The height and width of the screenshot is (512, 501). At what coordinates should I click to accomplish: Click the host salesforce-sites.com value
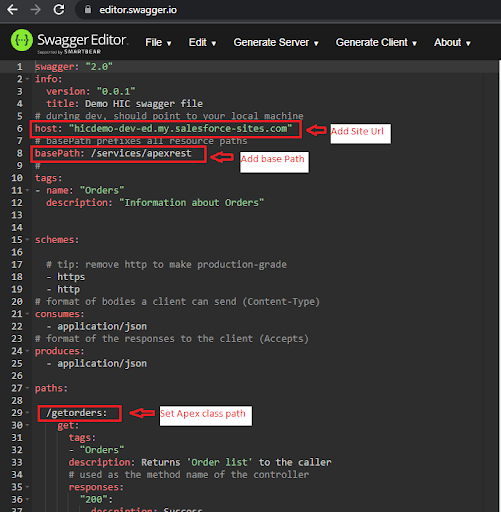tap(180, 128)
